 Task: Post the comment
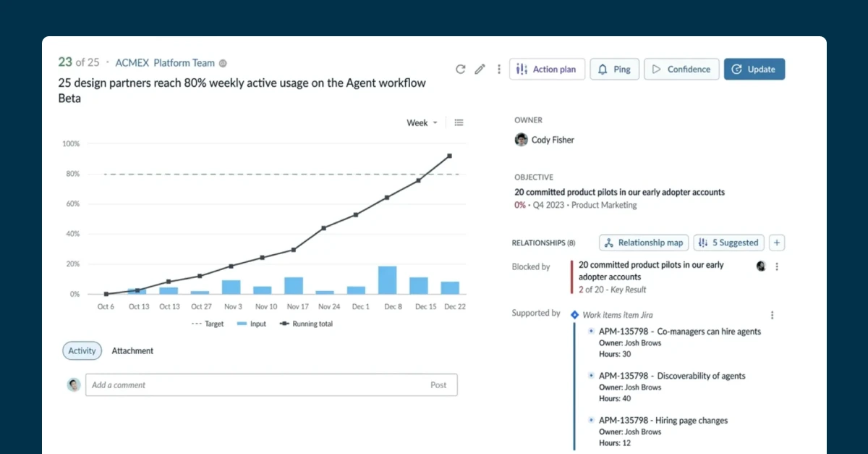(x=438, y=385)
